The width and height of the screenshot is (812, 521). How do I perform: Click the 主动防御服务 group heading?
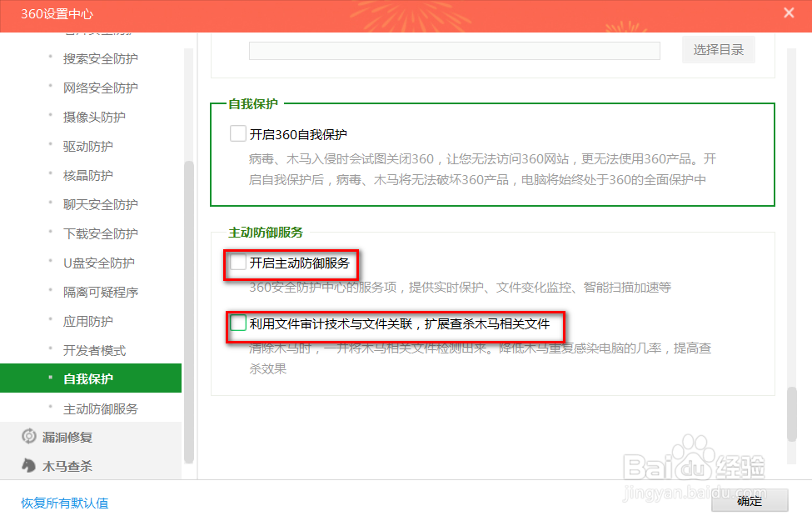pos(266,233)
